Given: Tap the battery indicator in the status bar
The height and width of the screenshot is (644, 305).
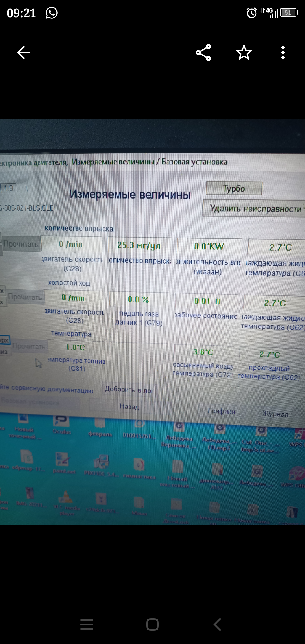Looking at the screenshot, I should [289, 13].
